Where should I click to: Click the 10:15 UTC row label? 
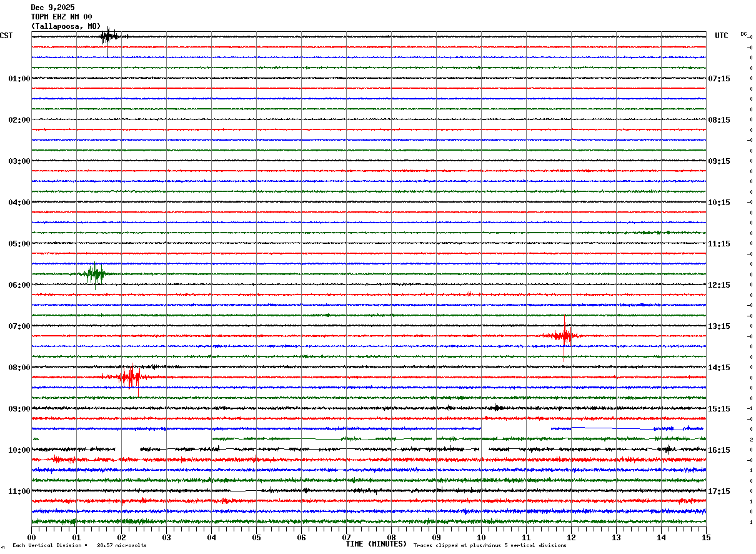719,203
